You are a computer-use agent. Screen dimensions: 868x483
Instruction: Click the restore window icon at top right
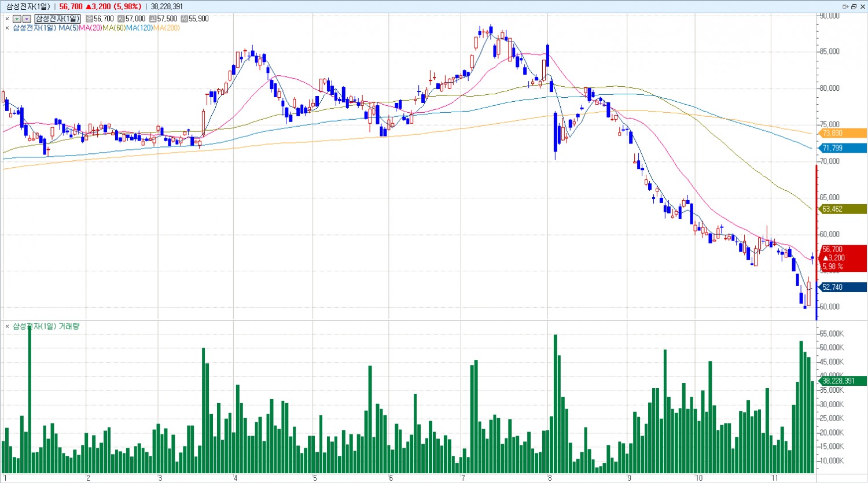click(x=854, y=6)
